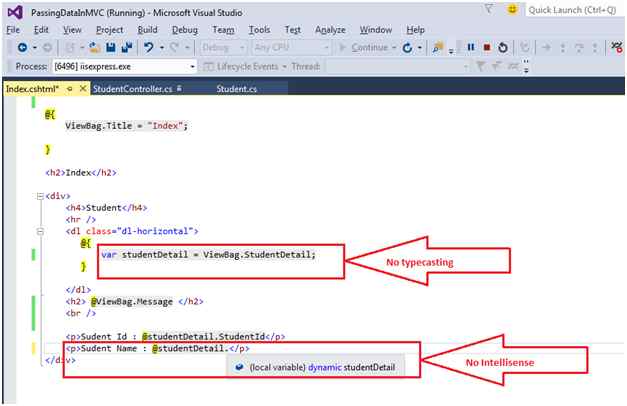Viewport: 627px width, 406px height.
Task: Stop debugging with the red square icon
Action: pyautogui.click(x=487, y=48)
